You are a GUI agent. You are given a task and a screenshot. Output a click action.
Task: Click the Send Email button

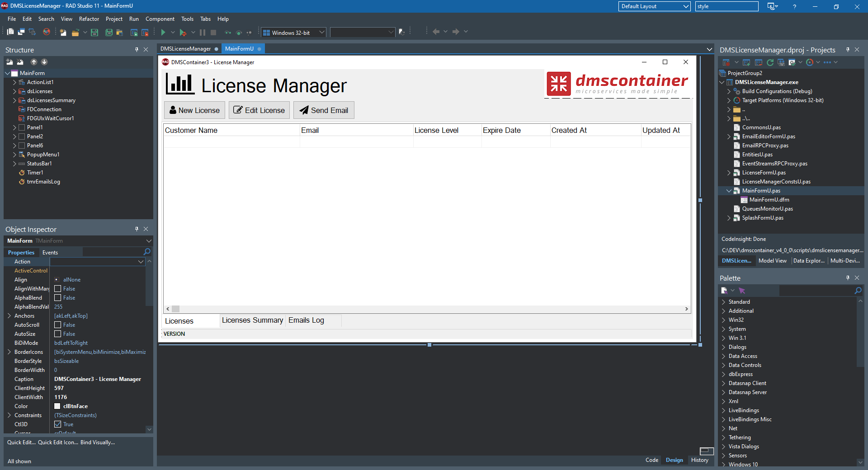324,110
